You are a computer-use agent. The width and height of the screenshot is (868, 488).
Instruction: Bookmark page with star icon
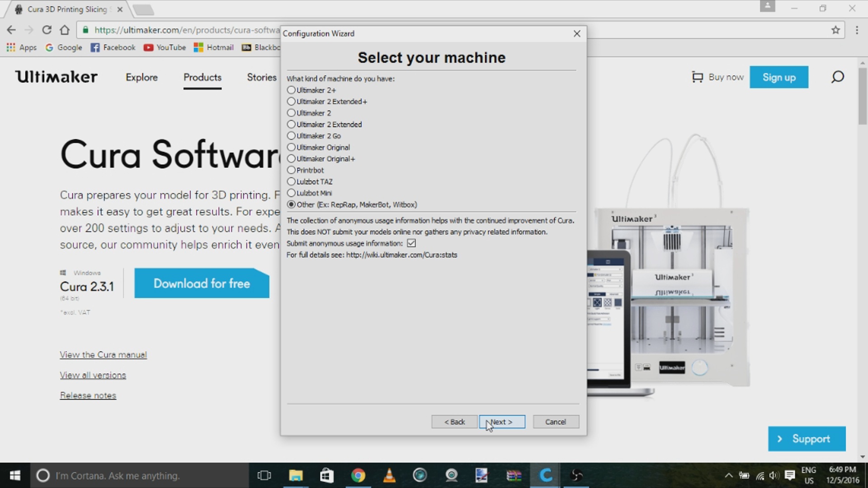coord(835,30)
